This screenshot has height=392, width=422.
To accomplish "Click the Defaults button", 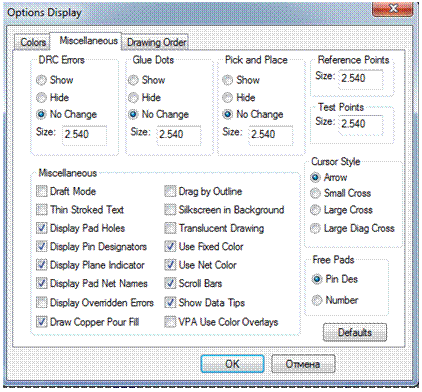I will coord(355,332).
